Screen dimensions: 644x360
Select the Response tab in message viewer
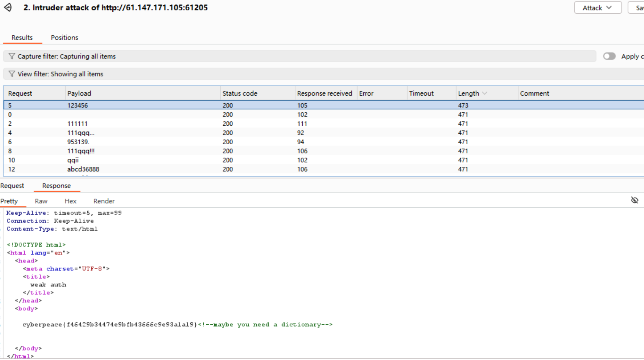(x=57, y=186)
